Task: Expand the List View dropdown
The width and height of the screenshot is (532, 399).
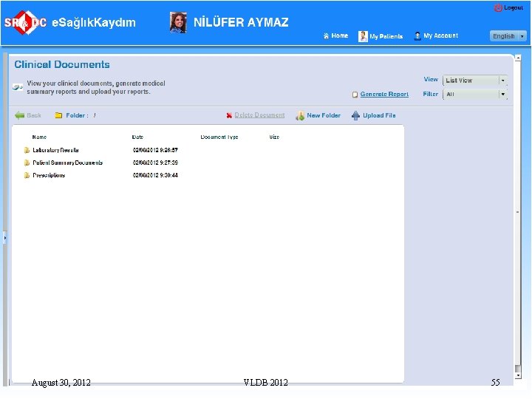Action: (x=474, y=81)
